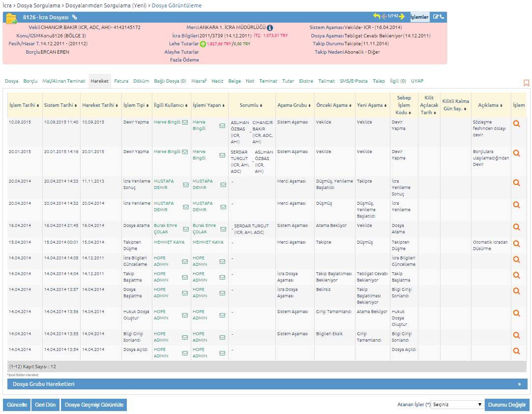Open Burak Emre ÇOLAK link in İşlemi Yapan column
Image resolution: width=532 pixels, height=414 pixels.
pos(204,229)
